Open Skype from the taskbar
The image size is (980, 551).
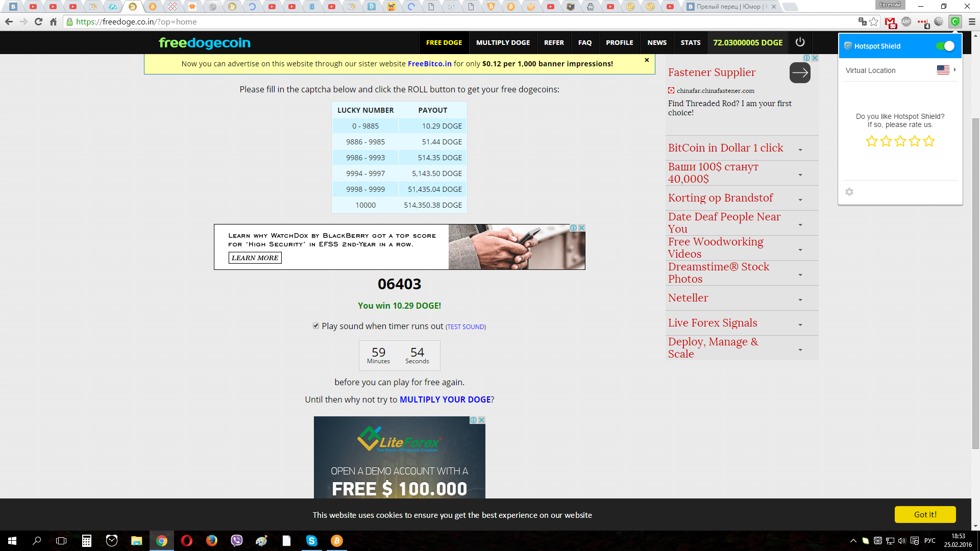coord(311,540)
